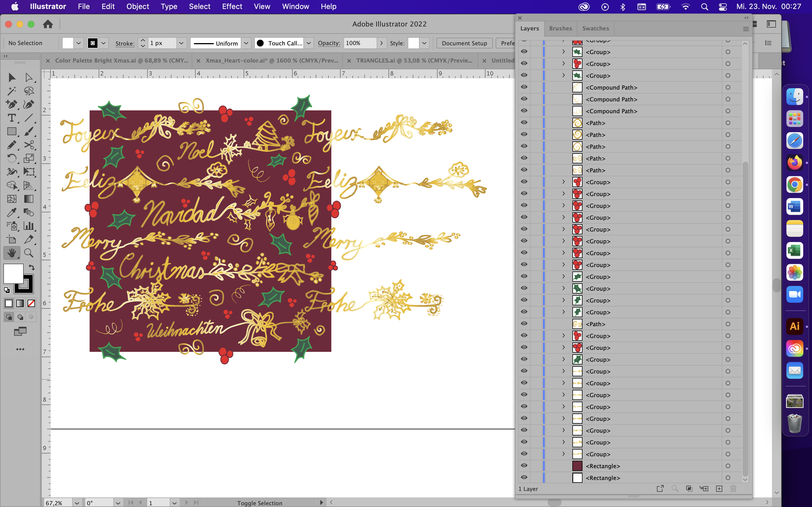Select the Scissors tool
The width and height of the screenshot is (812, 507).
point(29,145)
